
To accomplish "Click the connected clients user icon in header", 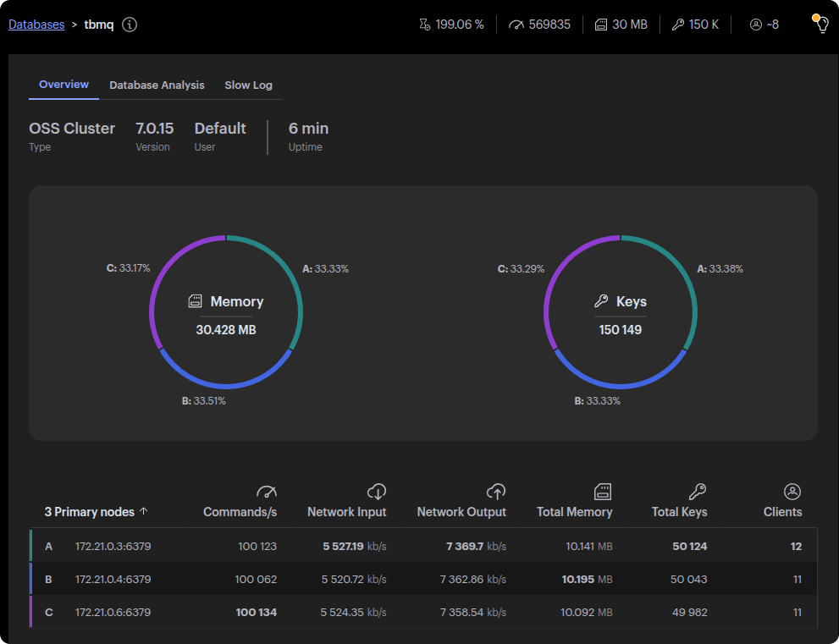I will tap(756, 25).
